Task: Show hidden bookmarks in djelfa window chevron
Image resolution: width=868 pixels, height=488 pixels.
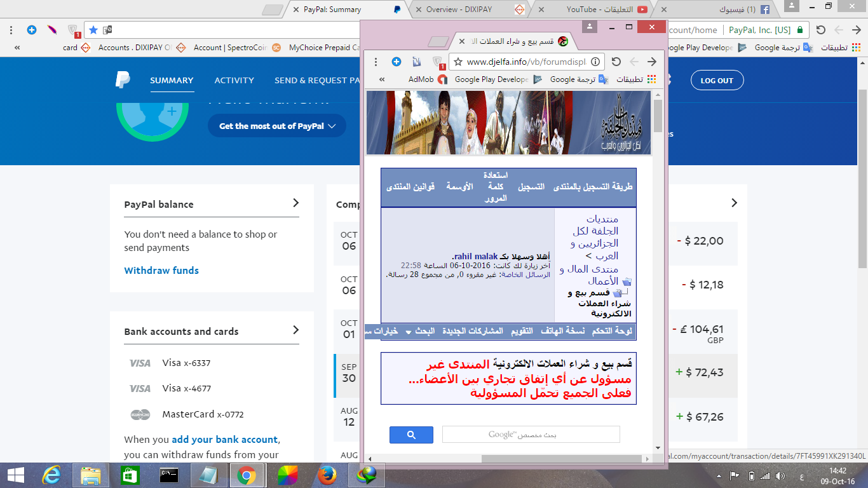Action: (x=382, y=79)
